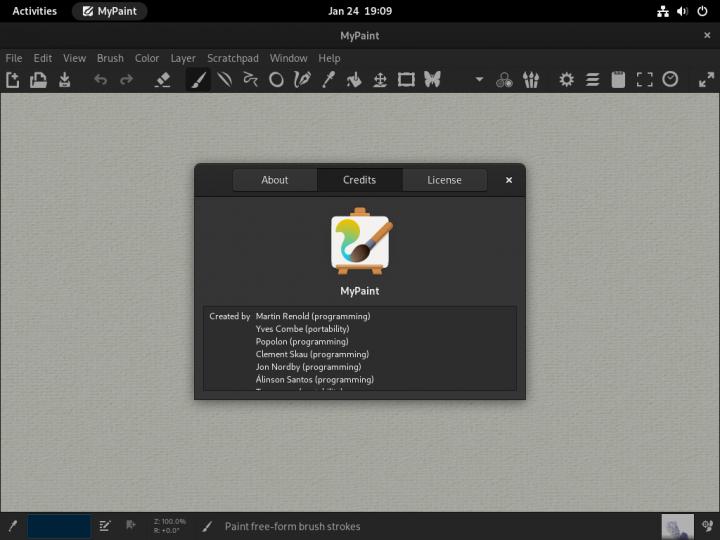The height and width of the screenshot is (540, 720).
Task: Select the flood fill bucket tool
Action: click(353, 80)
